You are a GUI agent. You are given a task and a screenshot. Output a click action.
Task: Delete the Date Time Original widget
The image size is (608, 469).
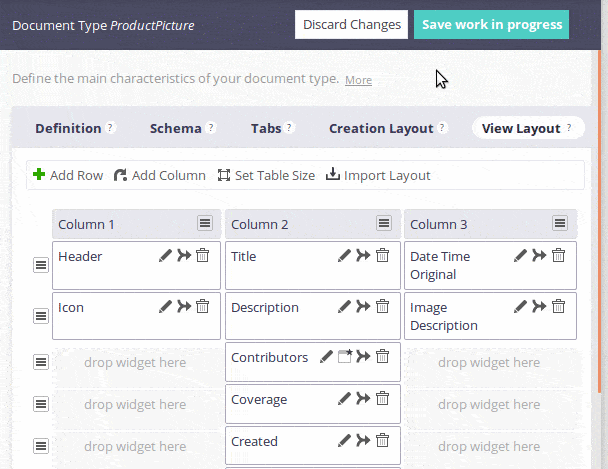coord(558,255)
